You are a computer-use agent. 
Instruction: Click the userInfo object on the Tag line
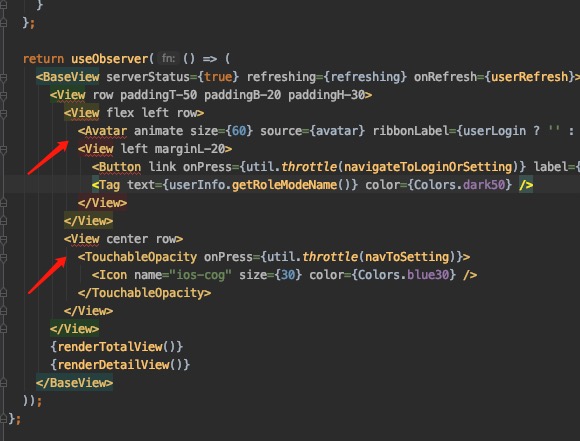click(x=197, y=185)
